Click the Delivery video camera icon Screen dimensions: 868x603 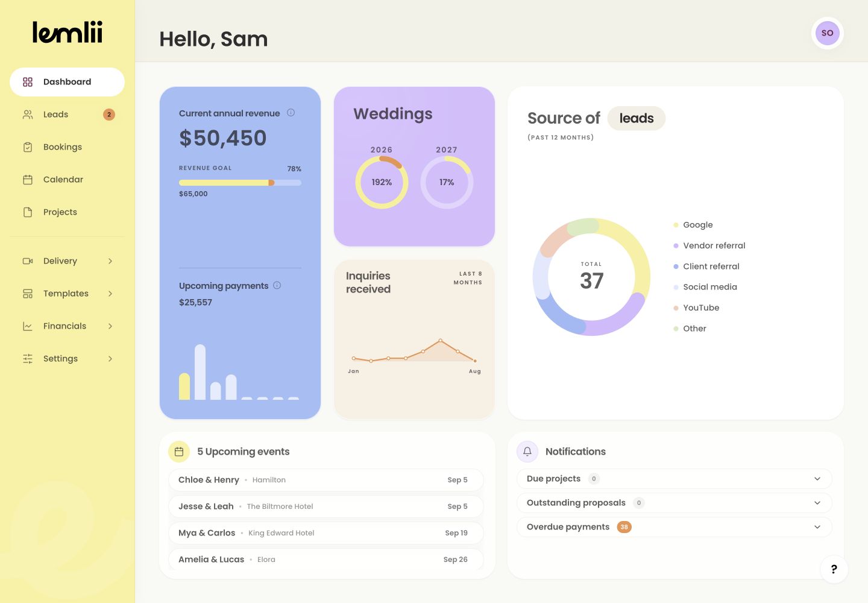pos(28,261)
